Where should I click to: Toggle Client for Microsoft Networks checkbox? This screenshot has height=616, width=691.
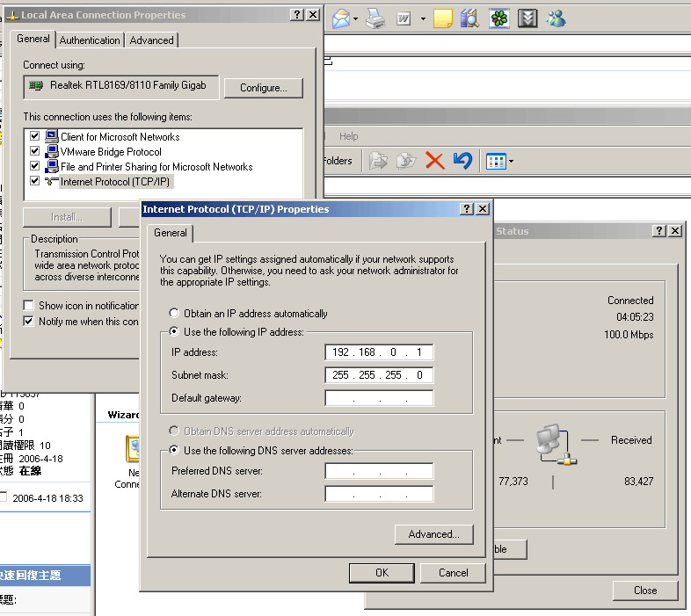point(35,137)
